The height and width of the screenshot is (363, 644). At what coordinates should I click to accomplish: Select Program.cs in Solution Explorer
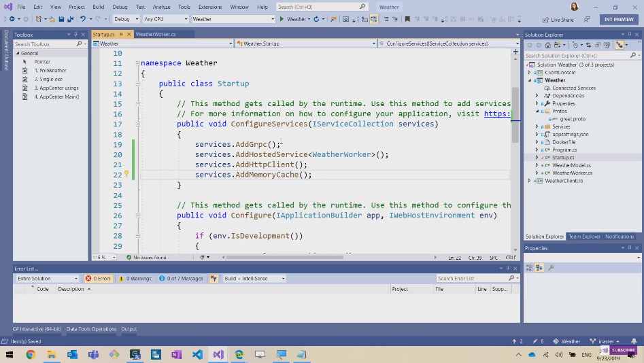click(x=564, y=150)
